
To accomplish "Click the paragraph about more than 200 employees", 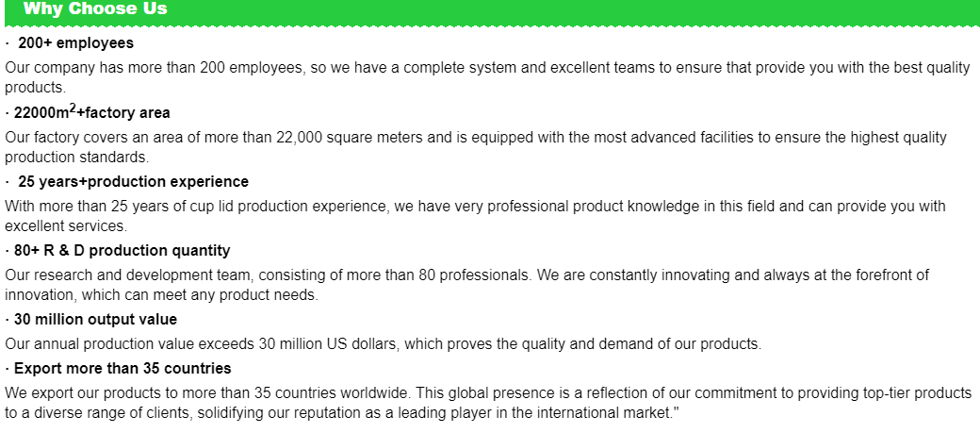I will tap(487, 77).
